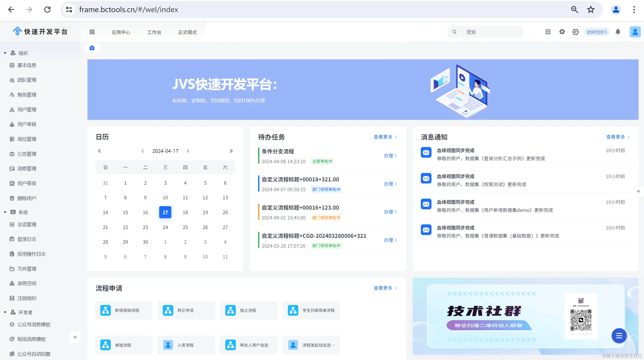
Task: Toggle the right-edge collapse chevron
Action: pyautogui.click(x=638, y=191)
